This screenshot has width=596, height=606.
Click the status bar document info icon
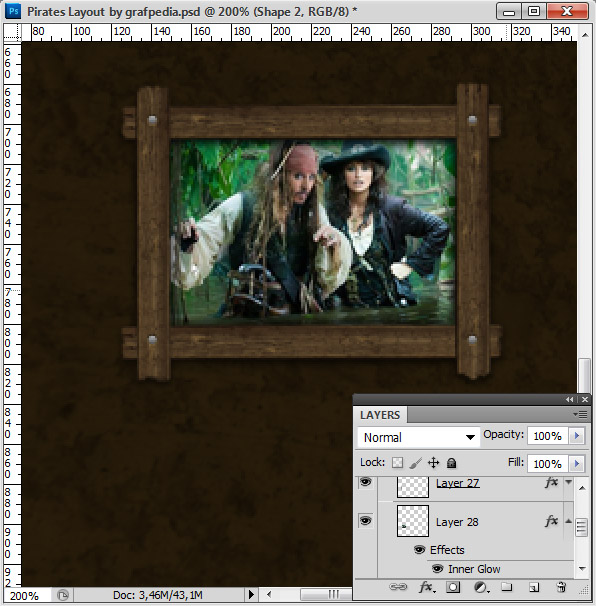tap(63, 595)
